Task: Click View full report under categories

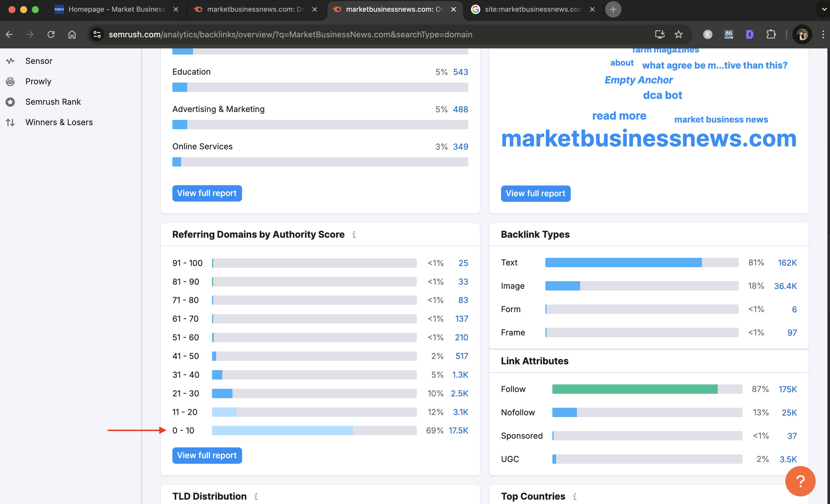Action: pos(207,193)
